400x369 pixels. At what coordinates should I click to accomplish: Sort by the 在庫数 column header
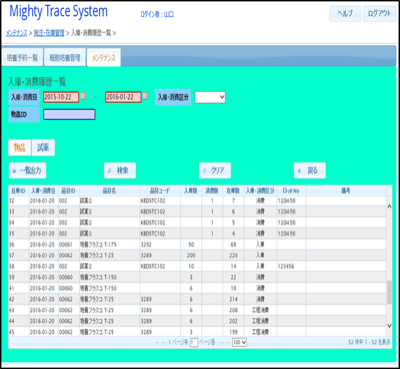tap(233, 191)
